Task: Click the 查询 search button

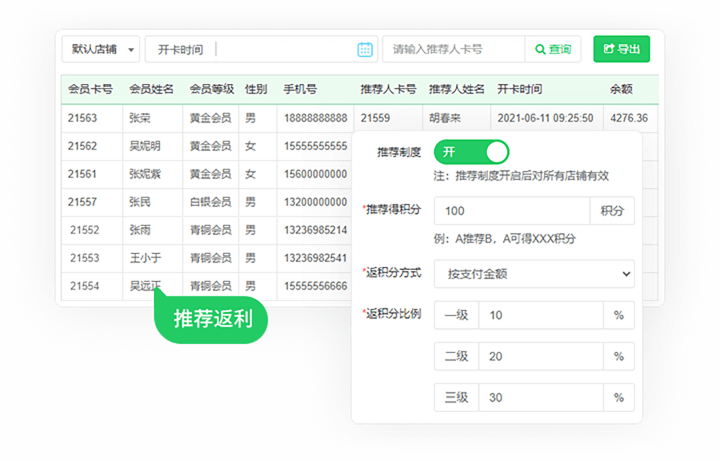Action: (553, 49)
